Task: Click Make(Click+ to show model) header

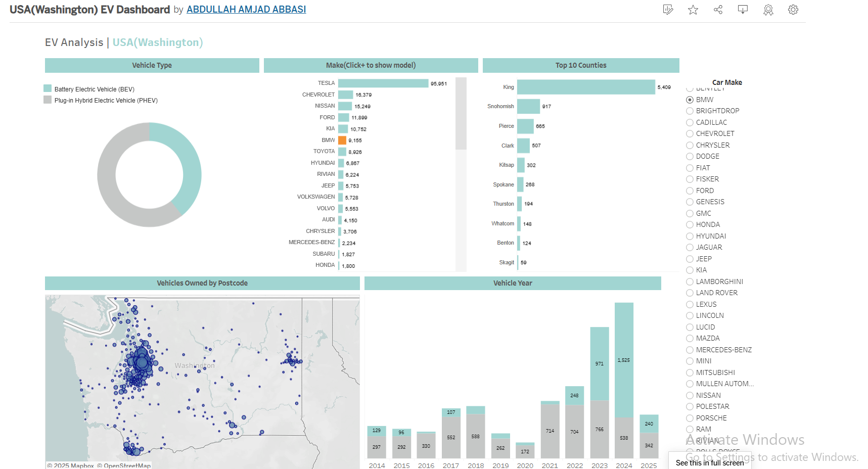Action: [371, 65]
